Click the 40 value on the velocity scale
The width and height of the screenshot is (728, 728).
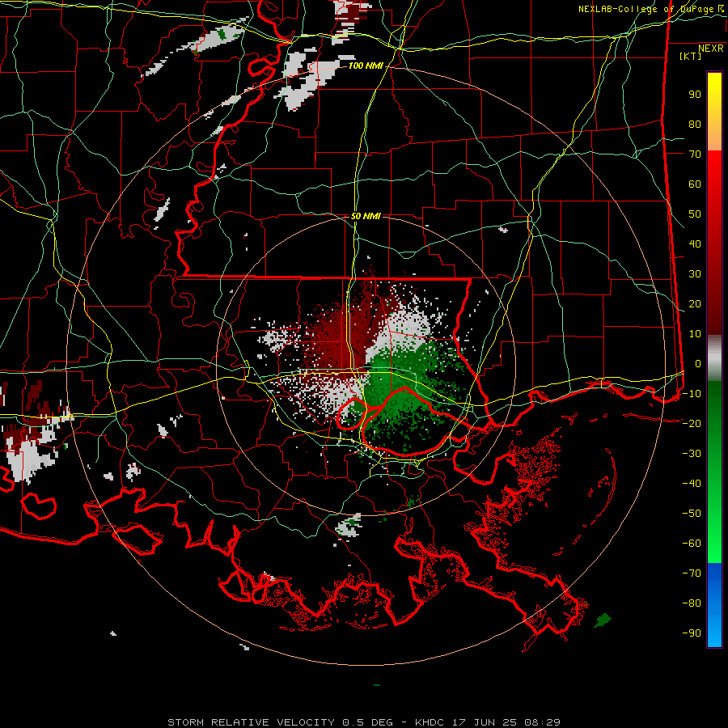pyautogui.click(x=695, y=244)
